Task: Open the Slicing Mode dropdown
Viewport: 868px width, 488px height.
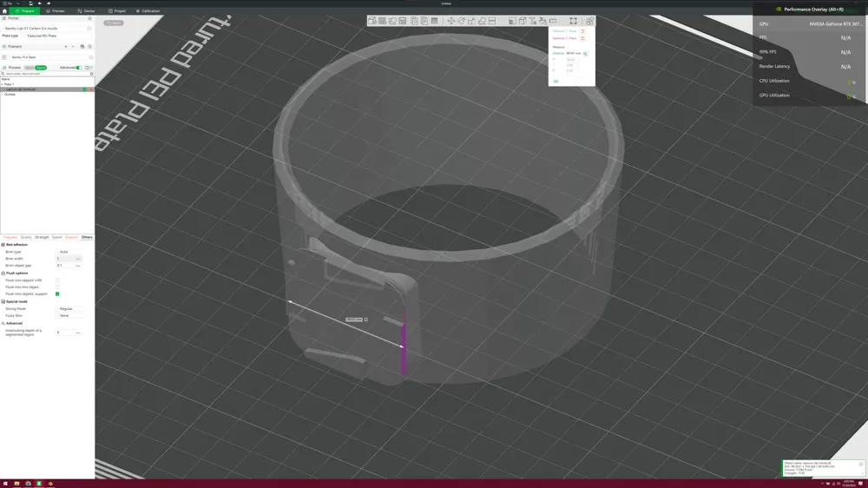Action: (x=69, y=309)
